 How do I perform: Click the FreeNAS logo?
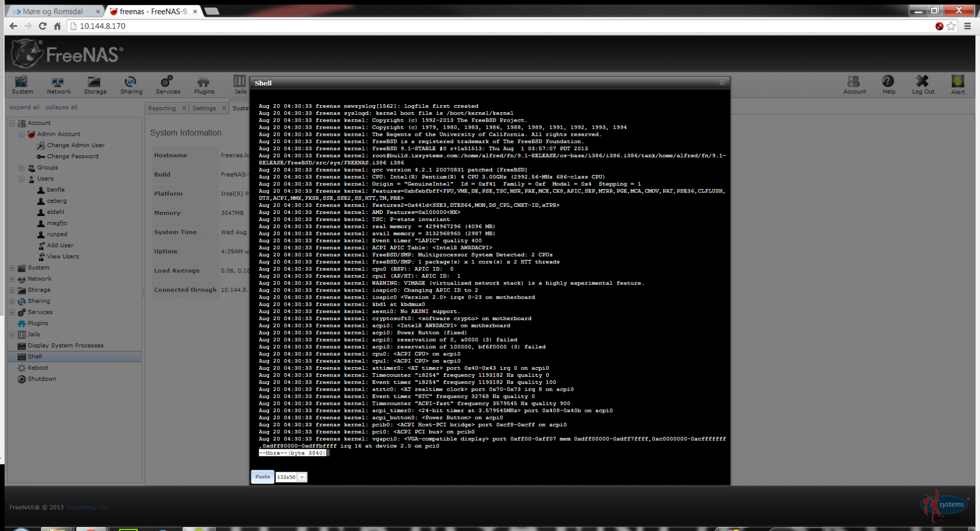67,54
